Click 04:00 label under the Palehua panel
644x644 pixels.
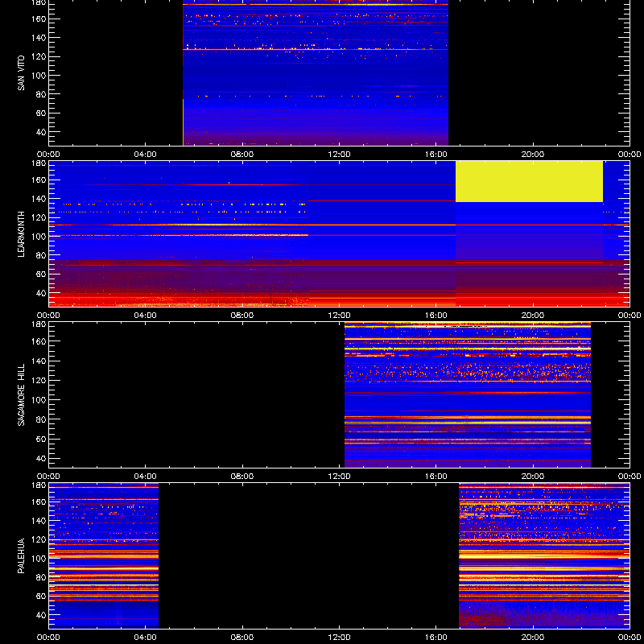[146, 638]
